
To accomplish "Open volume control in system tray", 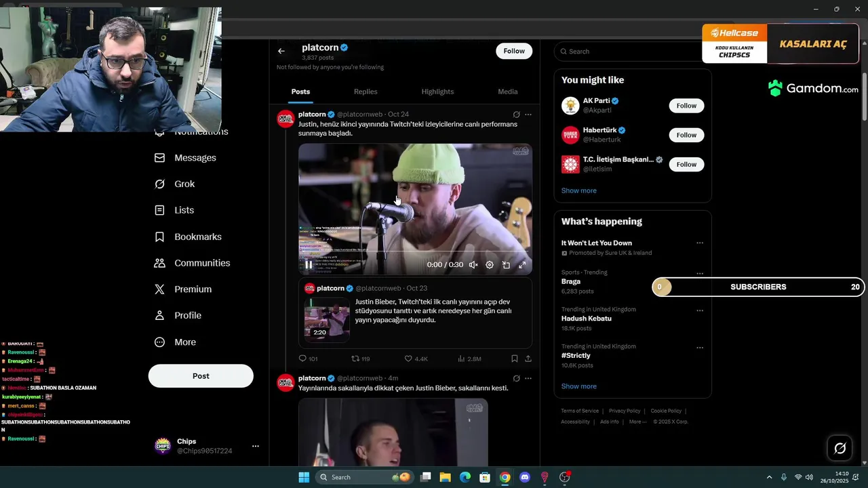I will (809, 477).
